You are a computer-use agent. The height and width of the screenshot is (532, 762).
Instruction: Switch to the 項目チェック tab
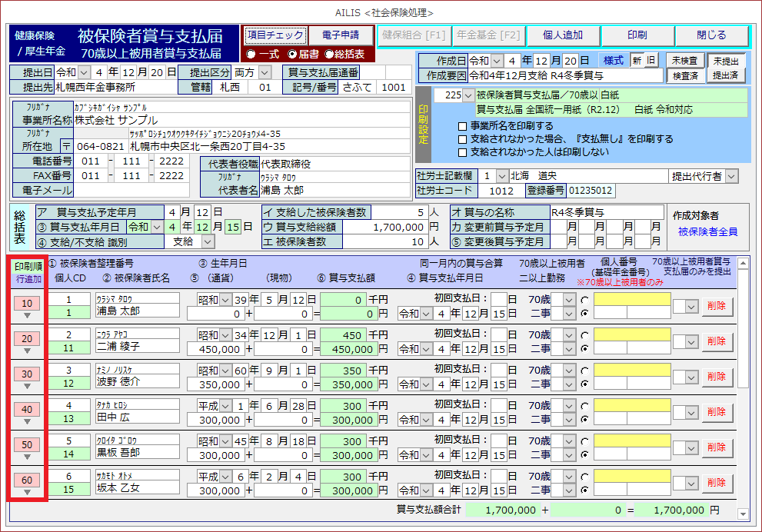pyautogui.click(x=275, y=35)
